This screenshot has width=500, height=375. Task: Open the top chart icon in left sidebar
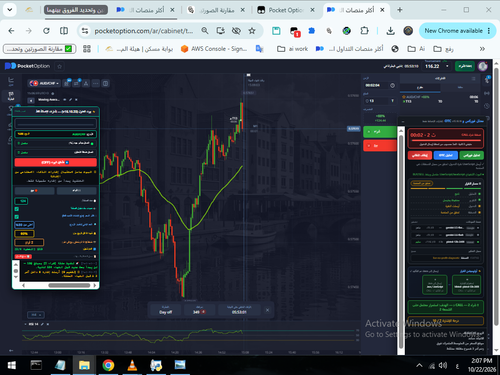(11, 81)
